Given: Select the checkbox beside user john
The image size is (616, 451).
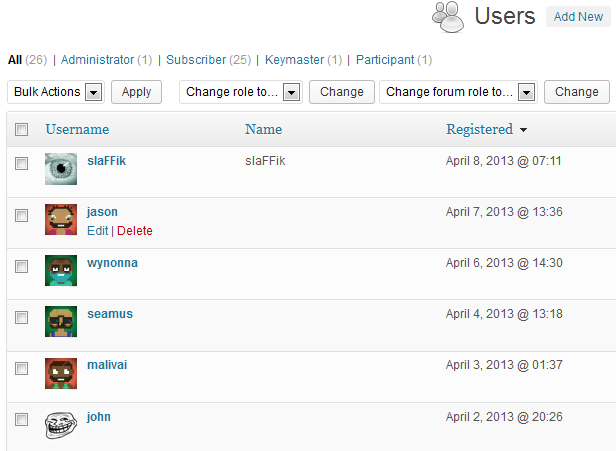Looking at the screenshot, I should click(21, 419).
